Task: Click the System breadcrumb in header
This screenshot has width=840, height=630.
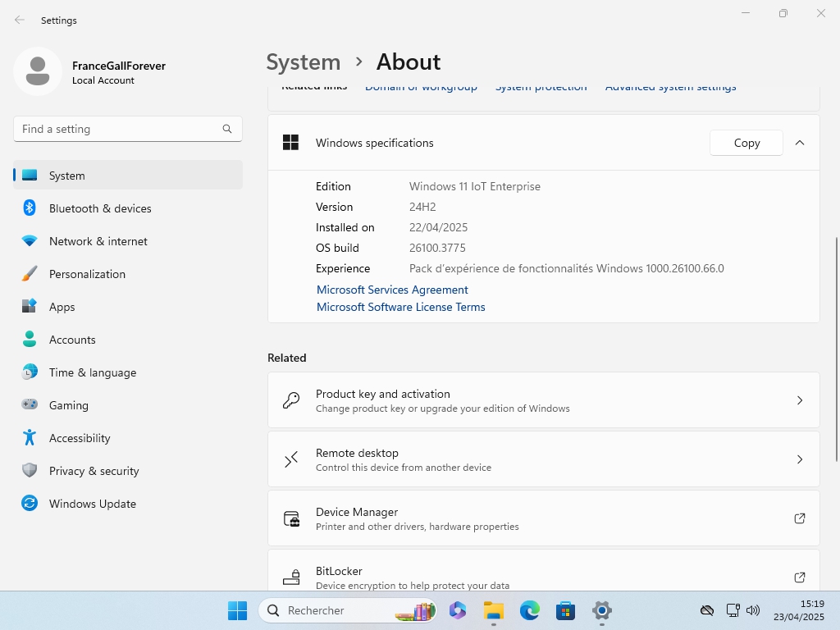Action: pyautogui.click(x=304, y=62)
